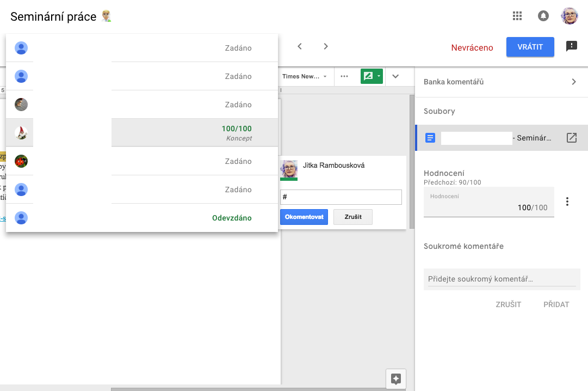Image resolution: width=588 pixels, height=391 pixels.
Task: Click the Hodnocení grade field 100/100
Action: click(488, 202)
